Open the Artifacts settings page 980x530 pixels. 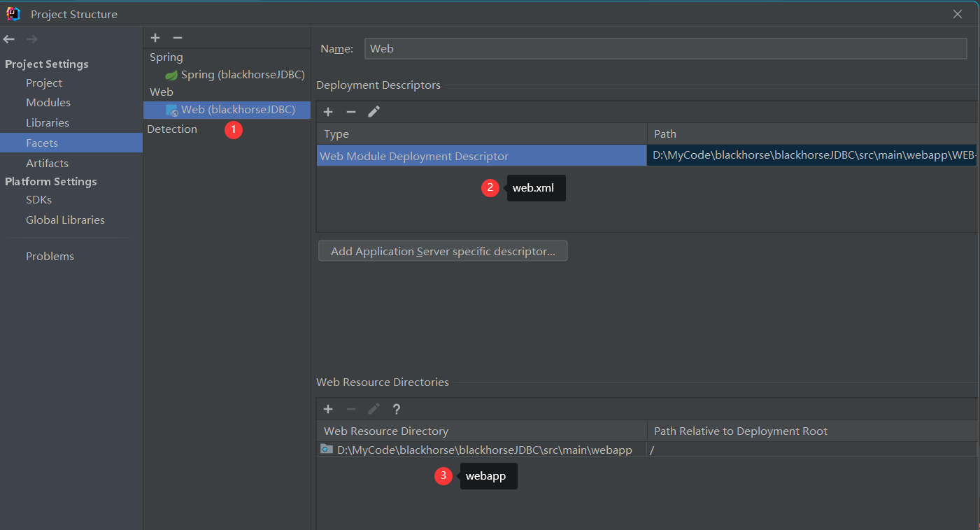(47, 164)
